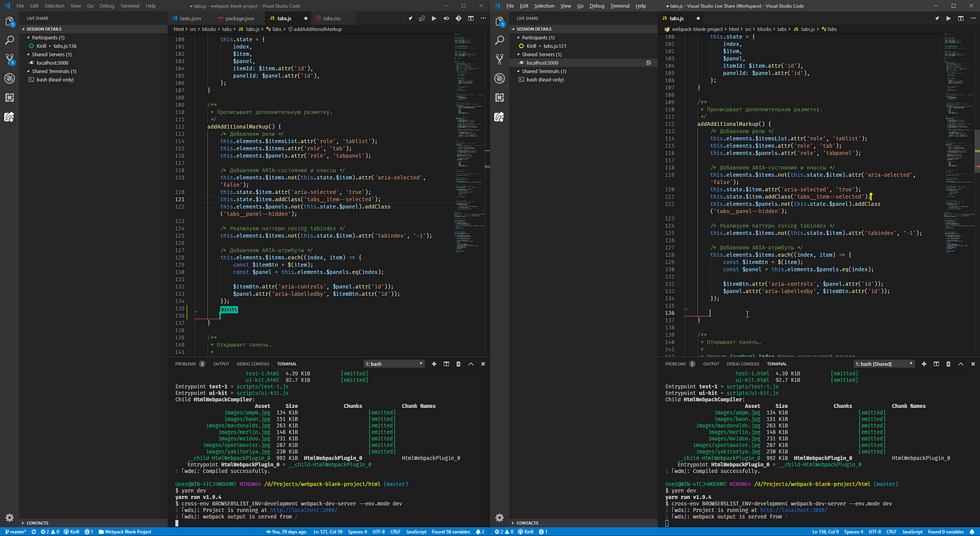980x536 pixels.
Task: Open Problems tab in left window panel
Action: pos(190,364)
